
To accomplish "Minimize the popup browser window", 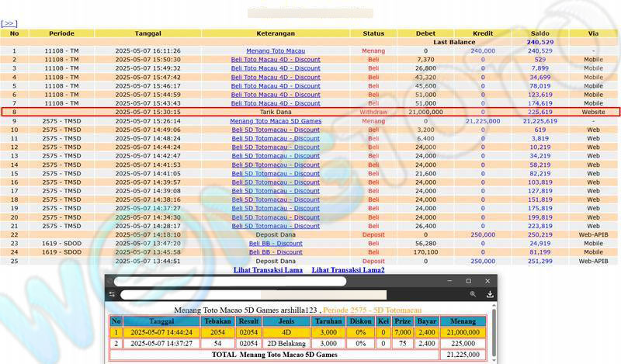I will pos(449,281).
